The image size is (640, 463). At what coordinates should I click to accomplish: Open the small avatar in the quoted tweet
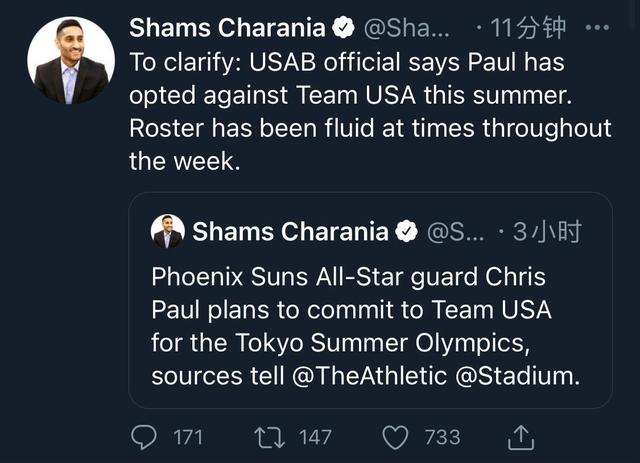click(x=167, y=232)
